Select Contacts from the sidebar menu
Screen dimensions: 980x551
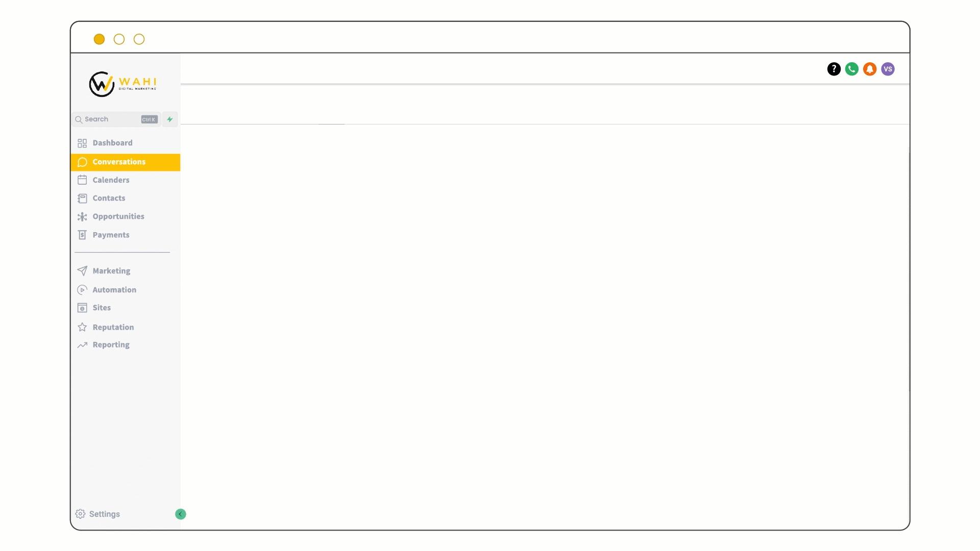(109, 198)
